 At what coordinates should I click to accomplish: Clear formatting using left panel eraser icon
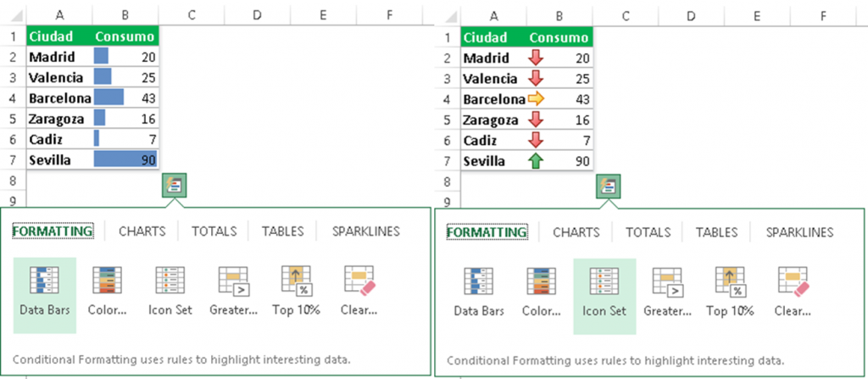point(359,295)
